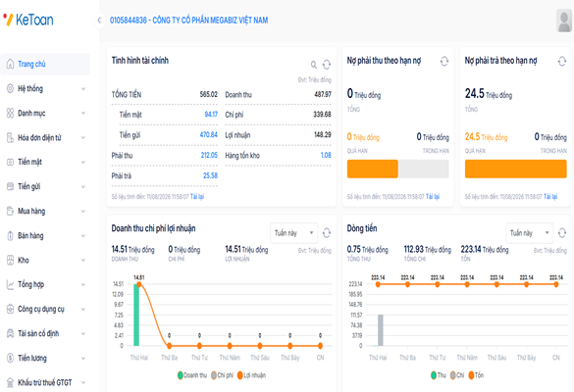This screenshot has height=392, width=574.
Task: Click the Tiền lương coin icon
Action: pyautogui.click(x=10, y=358)
